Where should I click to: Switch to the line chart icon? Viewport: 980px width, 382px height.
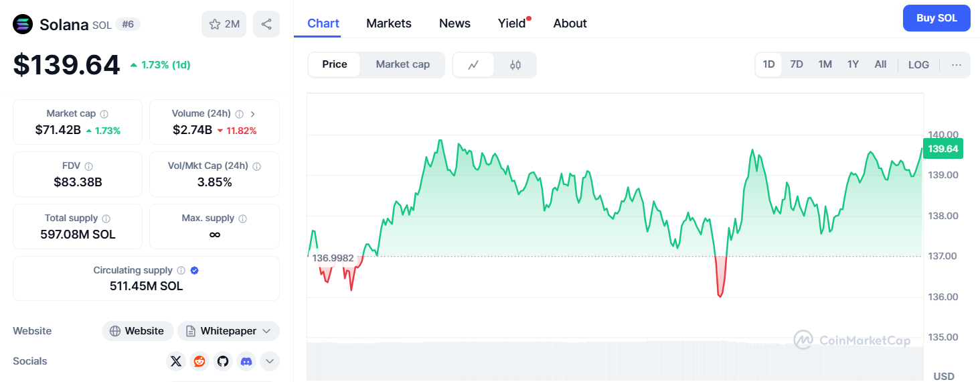473,65
